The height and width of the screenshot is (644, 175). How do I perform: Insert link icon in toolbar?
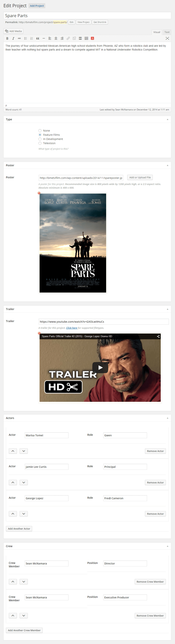click(x=68, y=39)
